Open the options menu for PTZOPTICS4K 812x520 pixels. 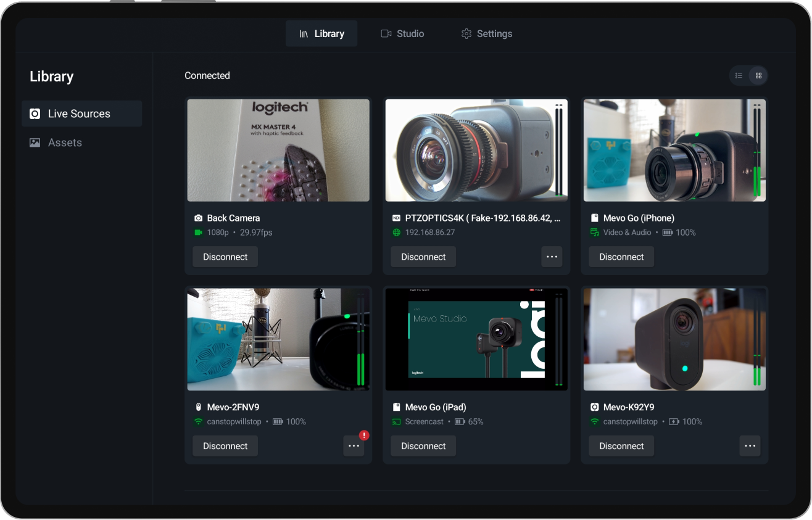click(552, 257)
